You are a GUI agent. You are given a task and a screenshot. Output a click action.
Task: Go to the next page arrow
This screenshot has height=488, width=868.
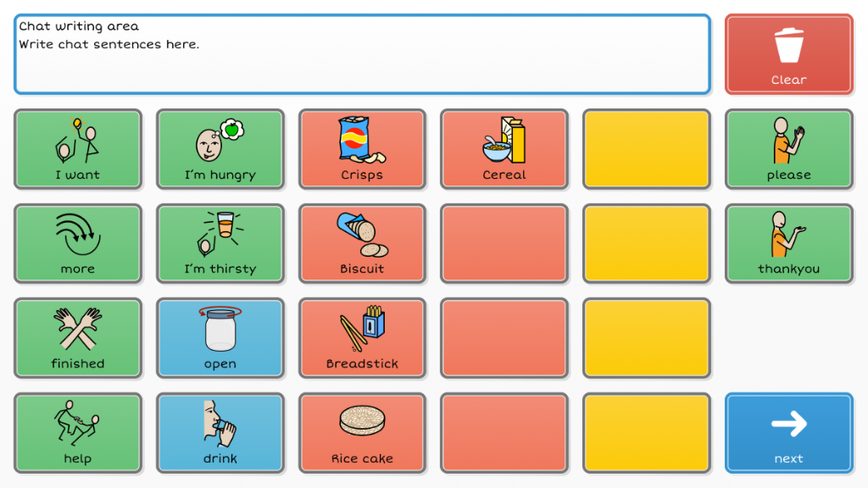788,432
